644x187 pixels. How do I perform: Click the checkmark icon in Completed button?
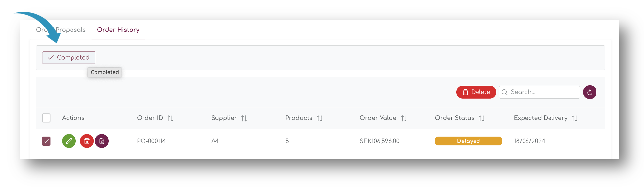51,57
